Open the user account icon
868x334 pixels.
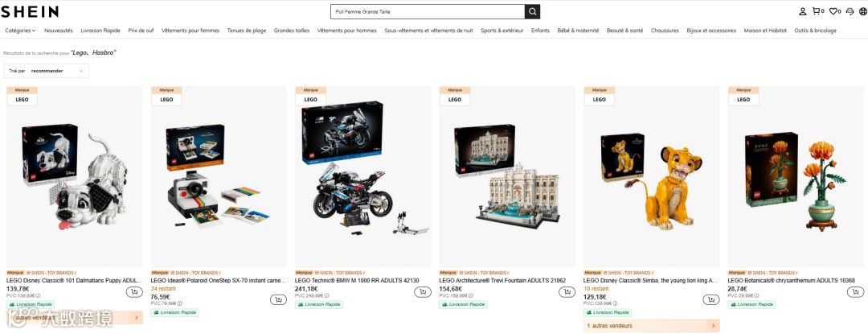click(x=802, y=11)
